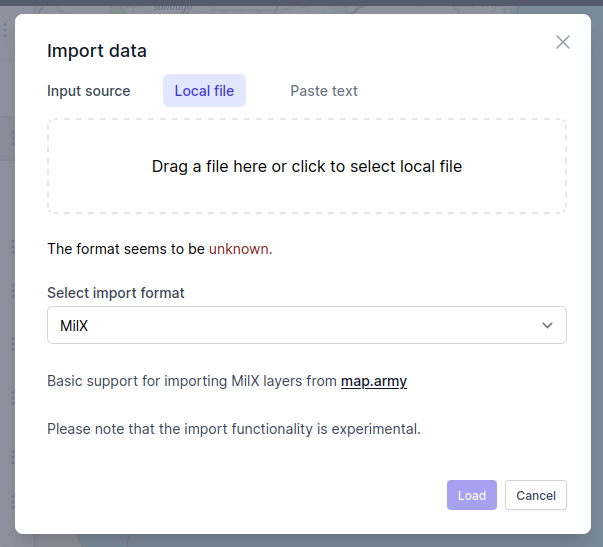Open the Select import format dropdown
The height and width of the screenshot is (547, 603).
(x=307, y=325)
